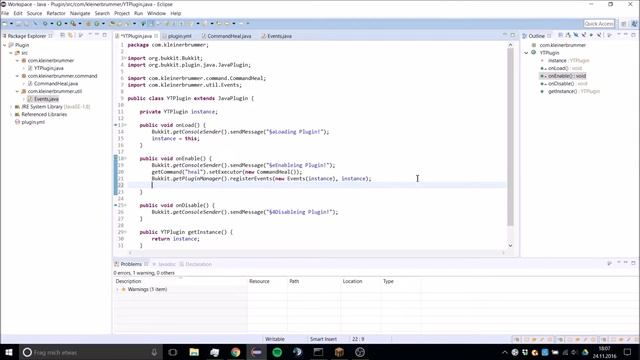Fold the onDisable() method in editor
The width and height of the screenshot is (640, 360).
tap(125, 205)
